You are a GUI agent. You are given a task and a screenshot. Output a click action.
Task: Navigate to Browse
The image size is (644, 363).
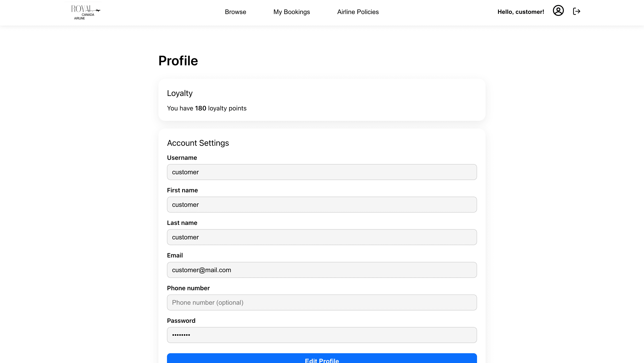pyautogui.click(x=235, y=12)
